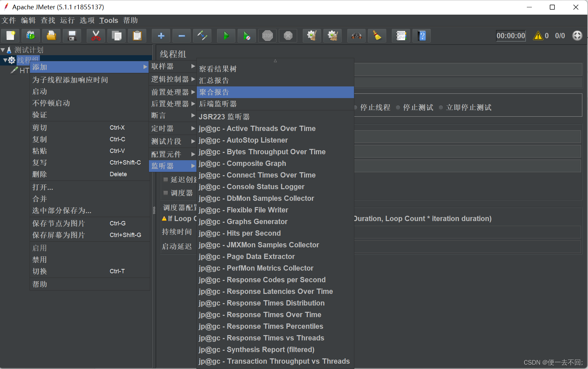Click the thread group name input field
This screenshot has width=588, height=369.
click(x=468, y=69)
